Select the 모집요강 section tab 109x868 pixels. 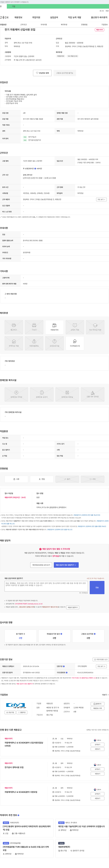click(3, 25)
